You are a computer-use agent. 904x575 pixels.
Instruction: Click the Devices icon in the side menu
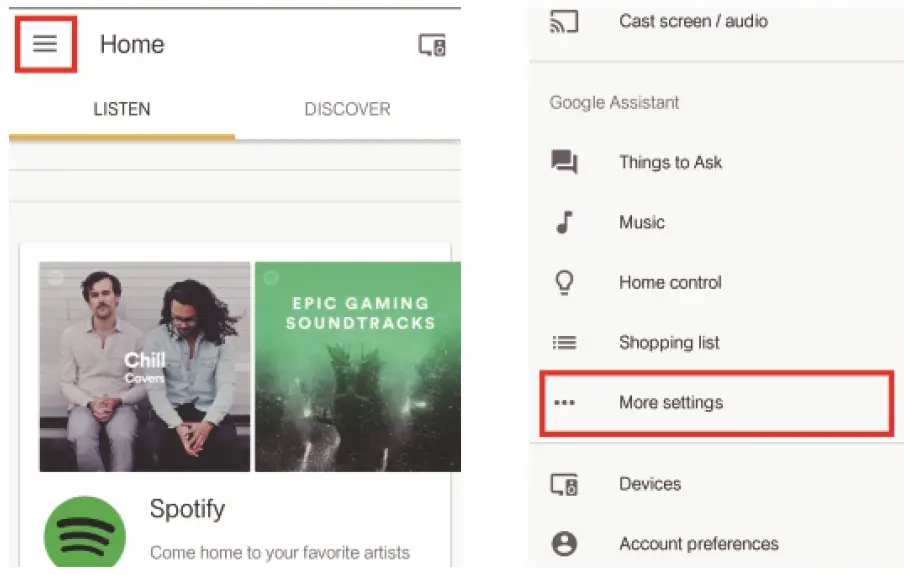pyautogui.click(x=564, y=484)
